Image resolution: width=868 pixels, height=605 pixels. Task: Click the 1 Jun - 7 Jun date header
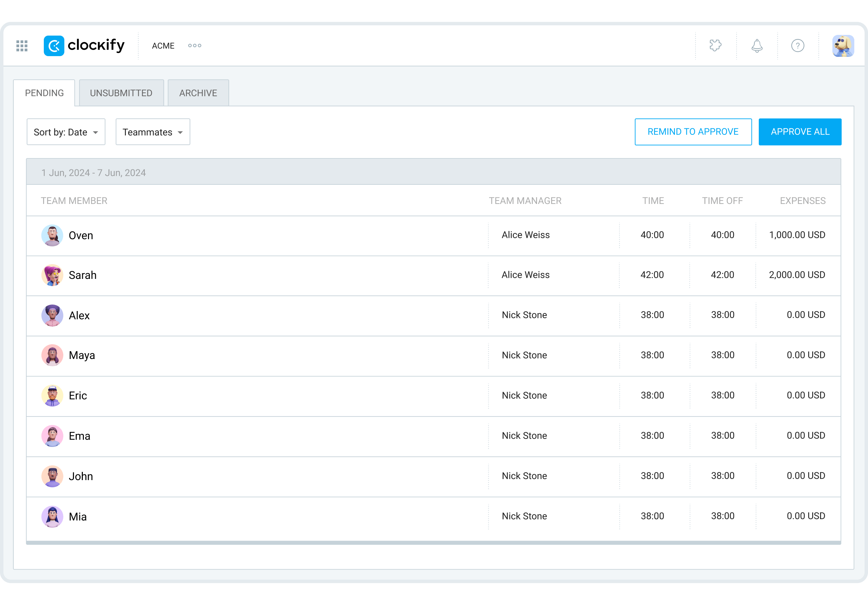[x=93, y=173]
